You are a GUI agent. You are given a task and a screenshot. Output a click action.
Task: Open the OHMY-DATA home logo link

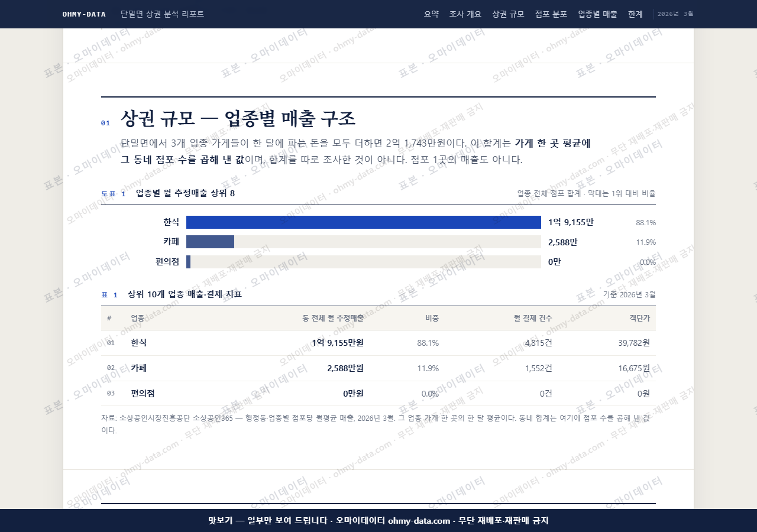84,14
